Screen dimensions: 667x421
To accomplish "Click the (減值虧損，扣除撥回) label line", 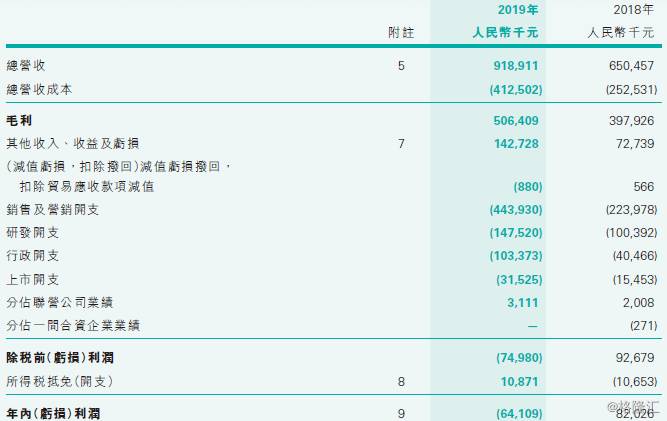I will (x=118, y=166).
